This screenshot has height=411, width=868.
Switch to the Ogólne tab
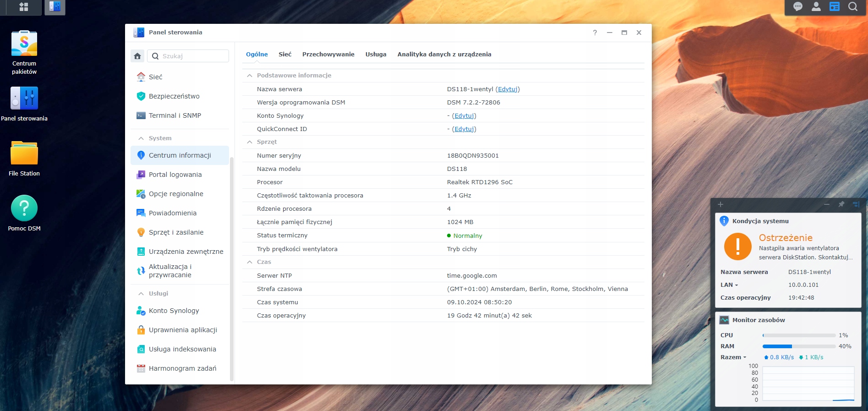(257, 54)
